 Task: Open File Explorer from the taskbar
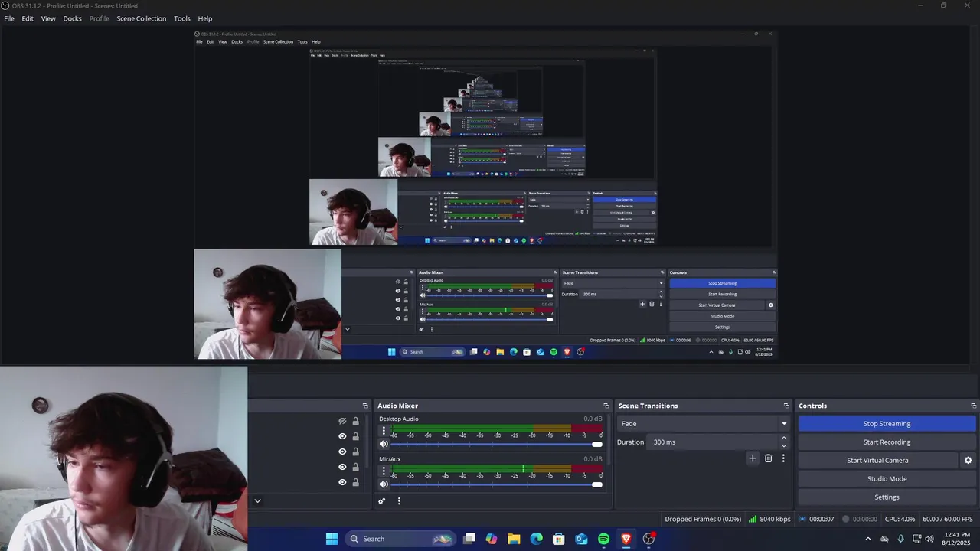[514, 539]
